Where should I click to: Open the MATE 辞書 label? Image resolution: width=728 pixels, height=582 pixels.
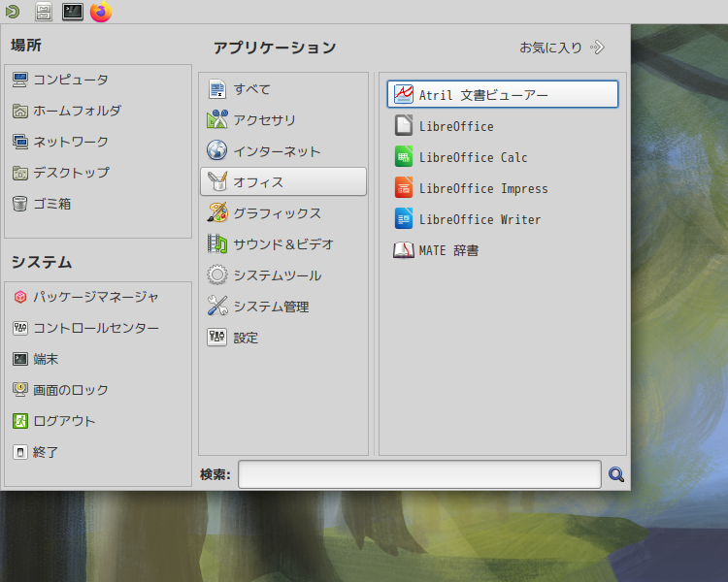[x=448, y=250]
